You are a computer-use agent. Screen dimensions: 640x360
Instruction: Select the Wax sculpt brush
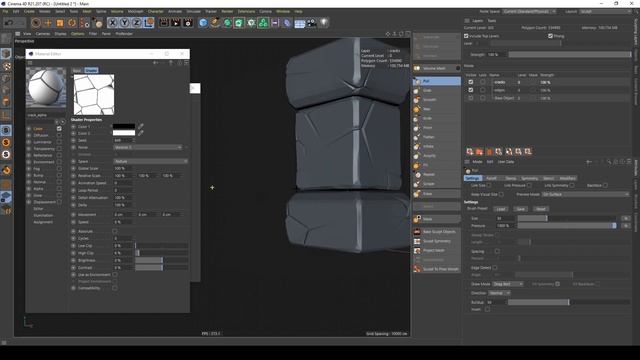point(437,109)
